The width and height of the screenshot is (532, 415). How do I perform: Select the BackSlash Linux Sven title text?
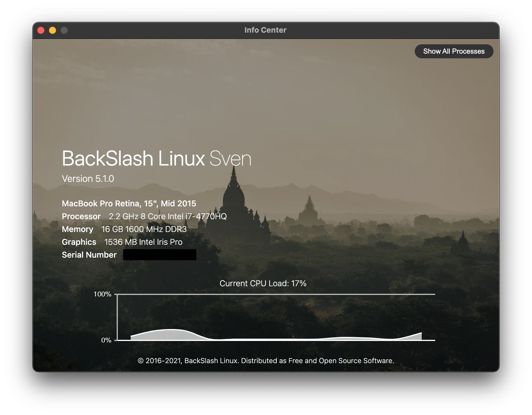tap(156, 158)
